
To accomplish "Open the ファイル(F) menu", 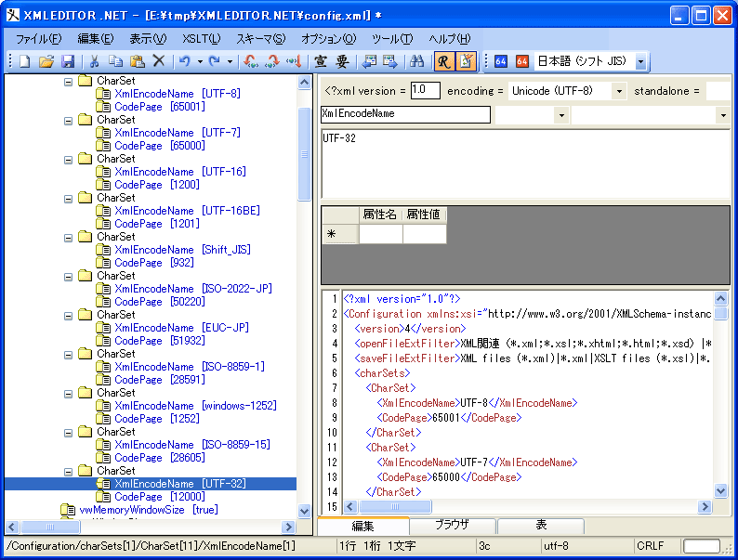I will click(x=39, y=39).
